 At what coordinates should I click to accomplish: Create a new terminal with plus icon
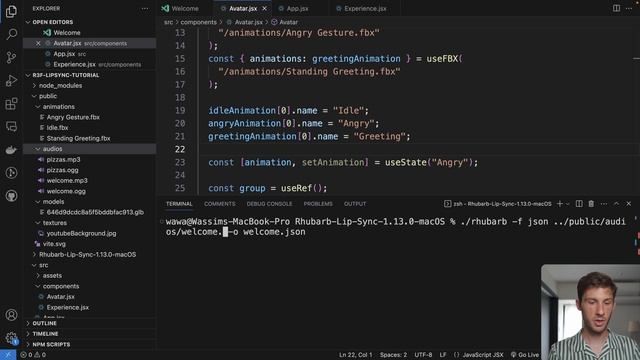coord(560,204)
